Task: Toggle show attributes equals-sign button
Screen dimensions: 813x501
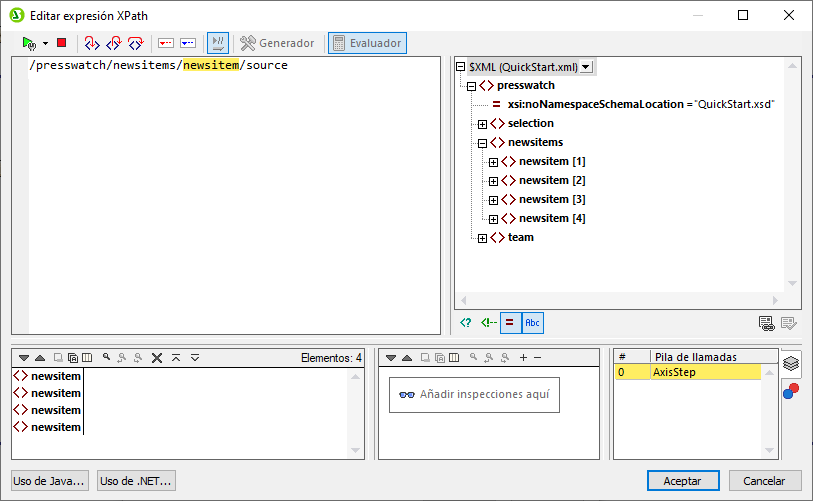Action: pyautogui.click(x=510, y=322)
